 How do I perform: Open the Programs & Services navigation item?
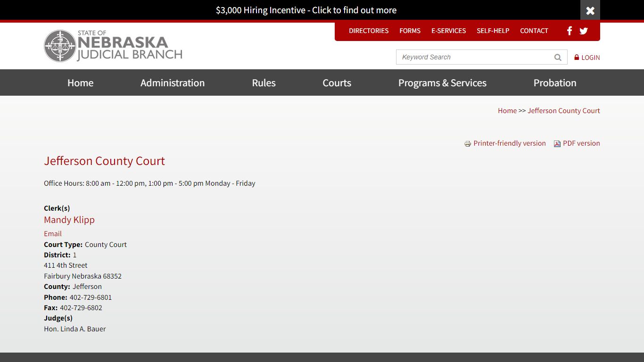(442, 82)
